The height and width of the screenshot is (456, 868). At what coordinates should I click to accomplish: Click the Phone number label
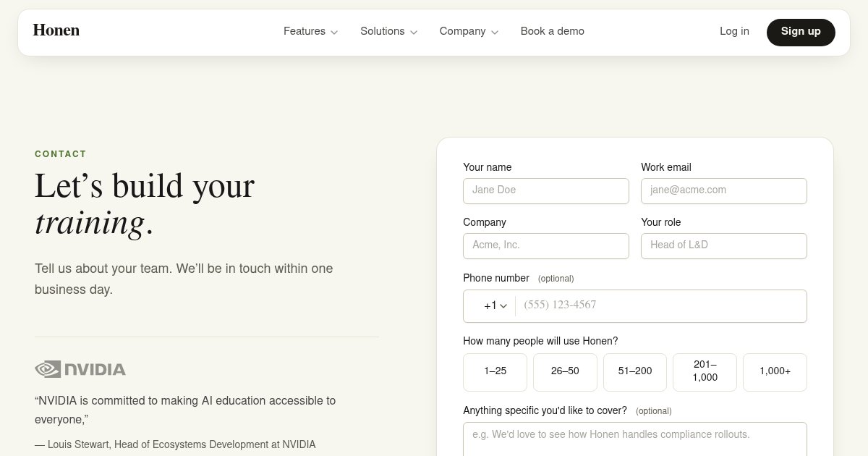pos(496,278)
